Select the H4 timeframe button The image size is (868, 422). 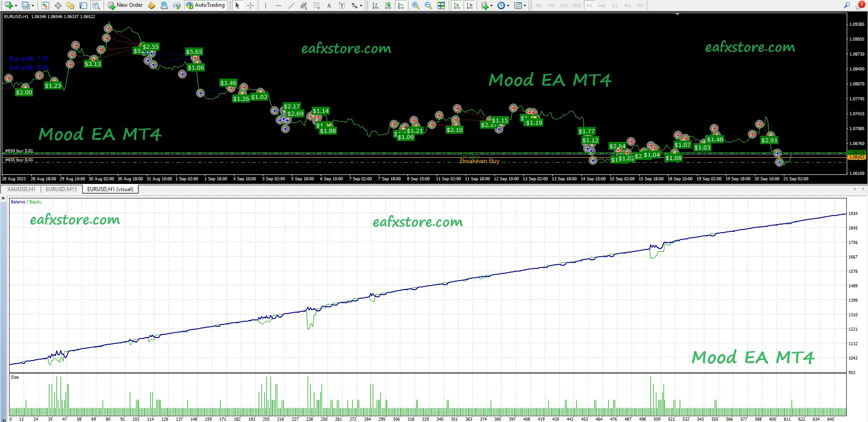point(602,5)
